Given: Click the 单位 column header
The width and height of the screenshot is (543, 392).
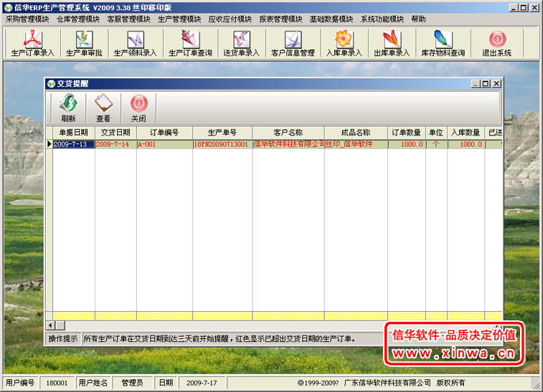Looking at the screenshot, I should [x=436, y=133].
